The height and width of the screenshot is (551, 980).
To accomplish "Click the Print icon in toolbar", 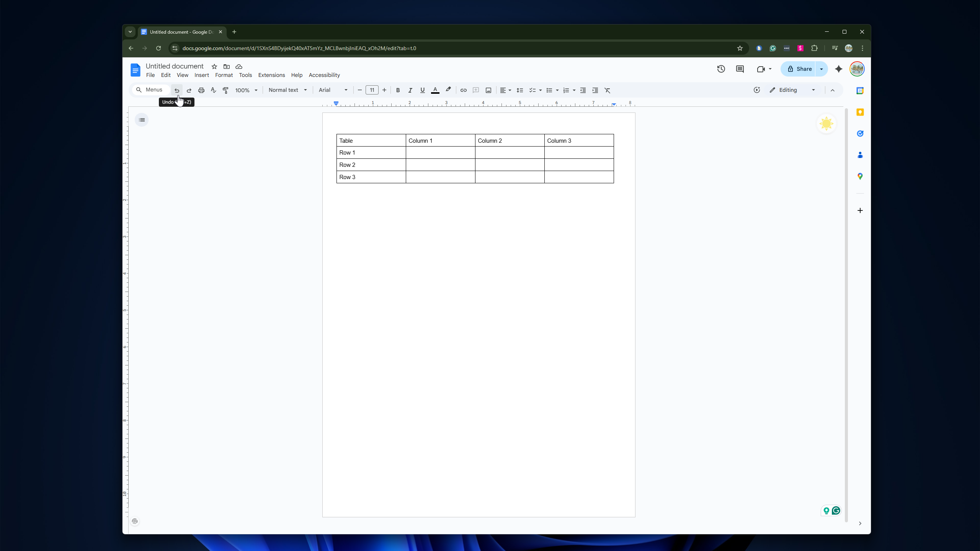I will click(201, 90).
